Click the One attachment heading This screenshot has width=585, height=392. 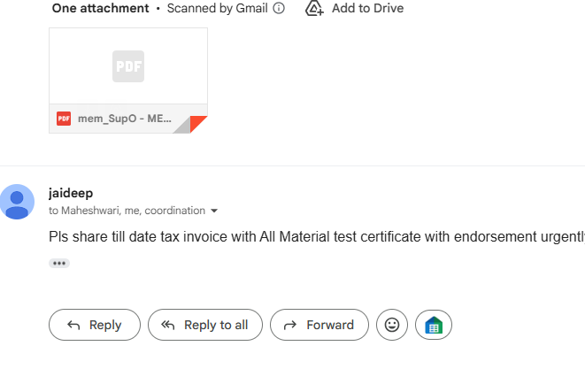[100, 9]
